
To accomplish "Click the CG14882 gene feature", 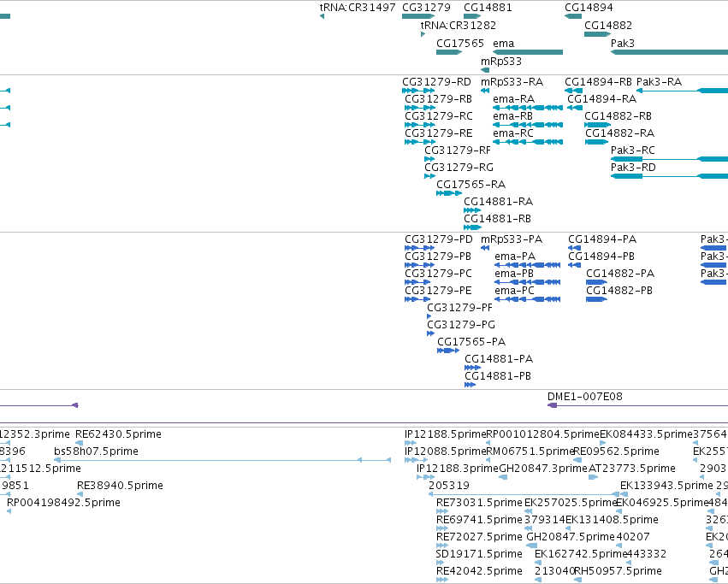I will tap(597, 34).
